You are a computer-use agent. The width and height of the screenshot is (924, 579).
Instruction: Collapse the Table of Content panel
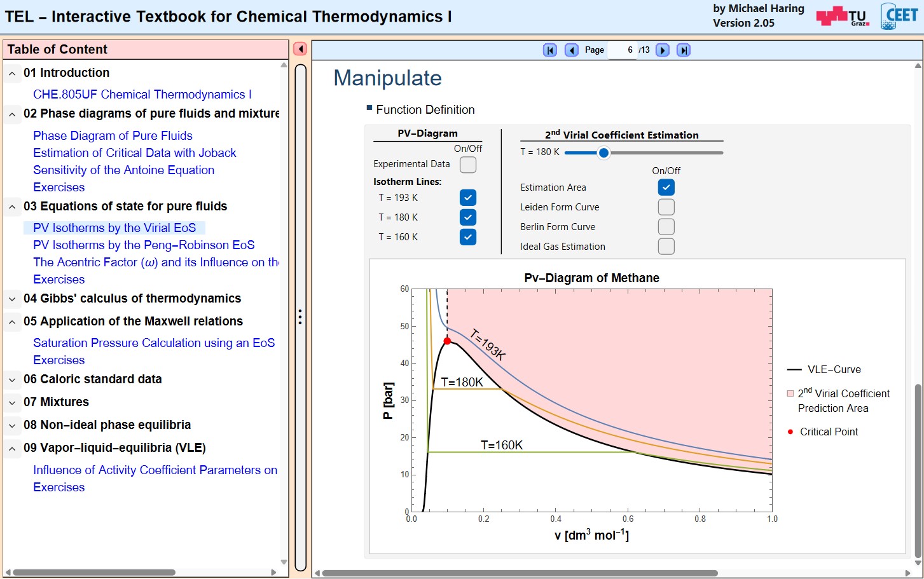coord(300,49)
